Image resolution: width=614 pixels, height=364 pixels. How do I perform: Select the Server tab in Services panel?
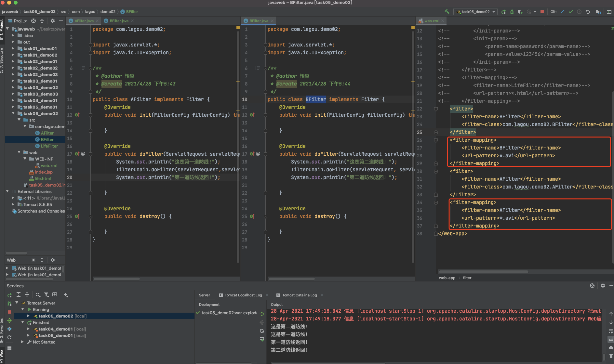(x=205, y=295)
